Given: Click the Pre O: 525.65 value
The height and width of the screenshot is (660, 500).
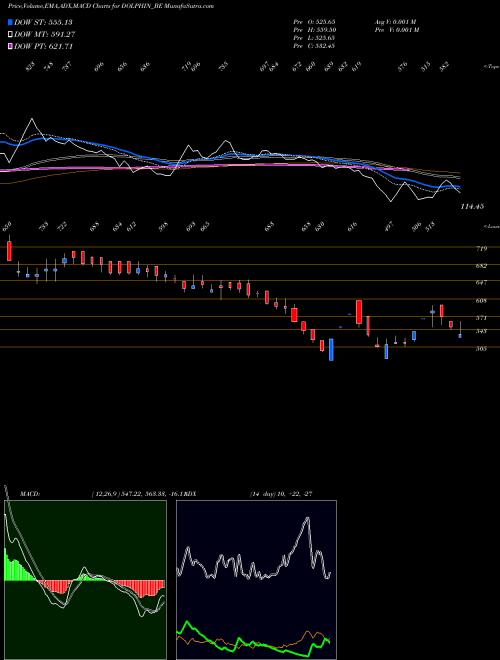Looking at the screenshot, I should pyautogui.click(x=314, y=22).
